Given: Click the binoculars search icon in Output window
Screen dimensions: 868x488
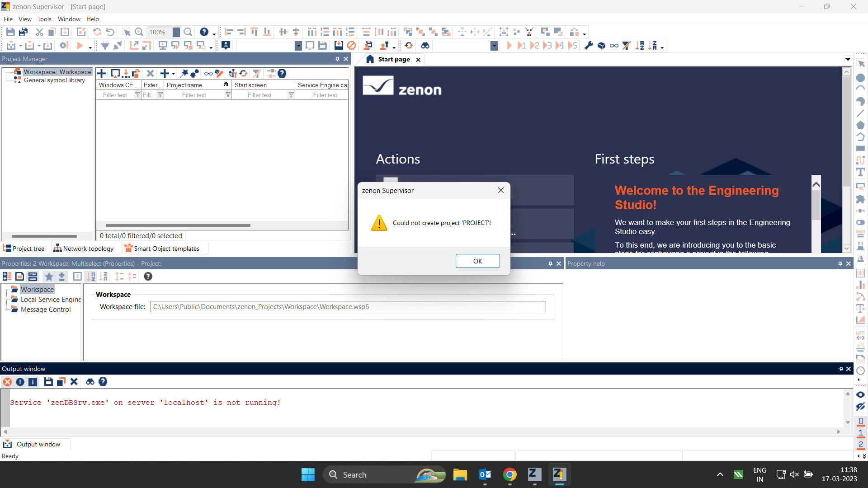Looking at the screenshot, I should pos(90,382).
